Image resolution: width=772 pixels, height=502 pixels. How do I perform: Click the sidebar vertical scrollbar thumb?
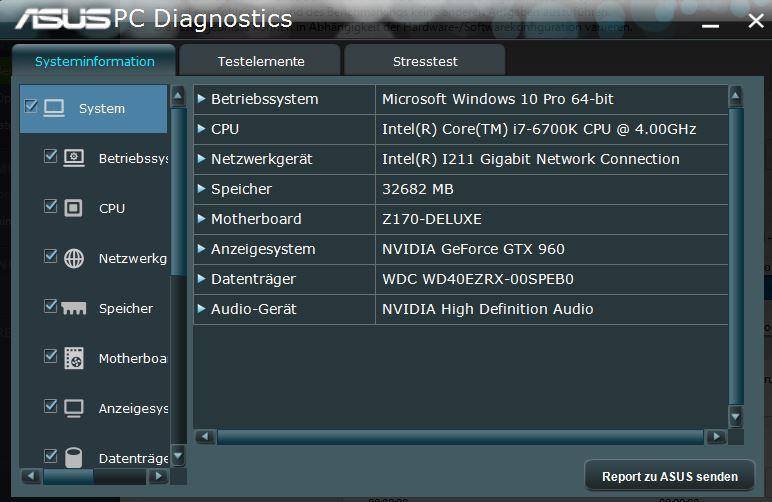click(178, 192)
